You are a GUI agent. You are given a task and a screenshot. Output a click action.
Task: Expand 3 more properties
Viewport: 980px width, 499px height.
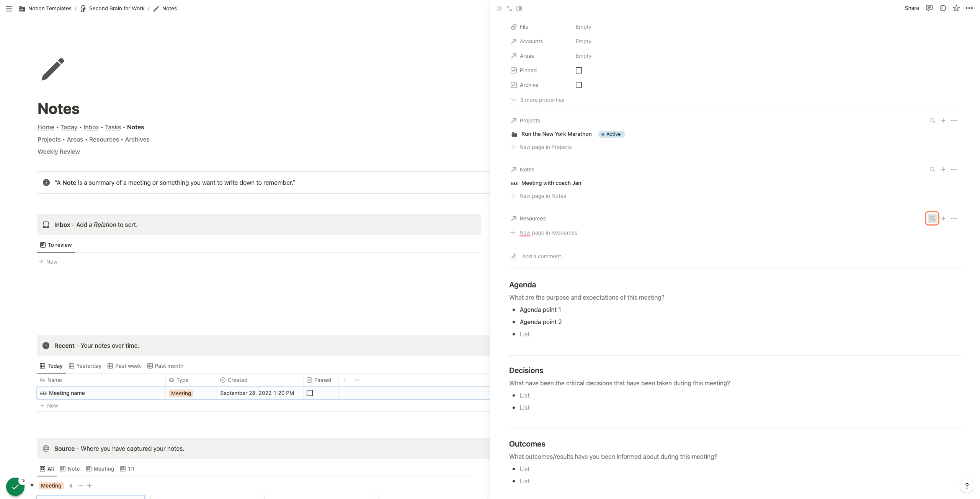click(x=537, y=100)
